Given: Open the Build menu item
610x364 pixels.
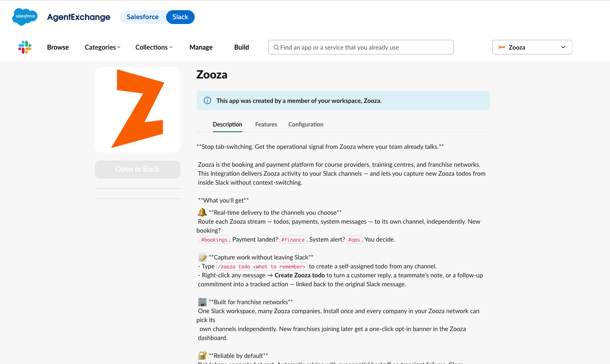Looking at the screenshot, I should pyautogui.click(x=241, y=47).
